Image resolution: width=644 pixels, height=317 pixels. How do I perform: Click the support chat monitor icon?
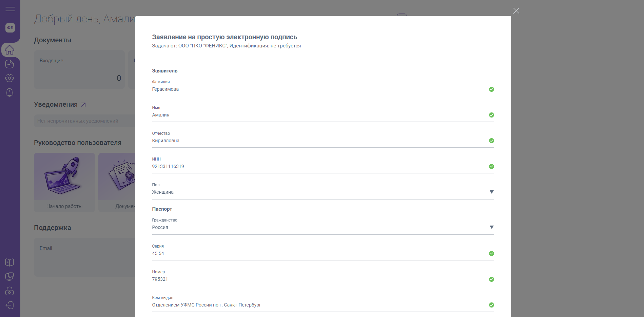[x=9, y=277]
